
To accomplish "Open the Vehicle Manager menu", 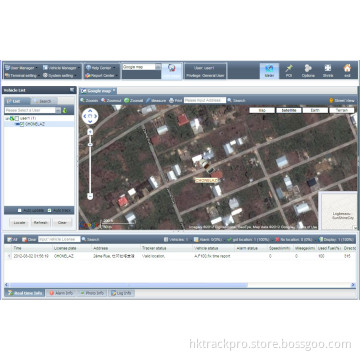I will (x=61, y=67).
